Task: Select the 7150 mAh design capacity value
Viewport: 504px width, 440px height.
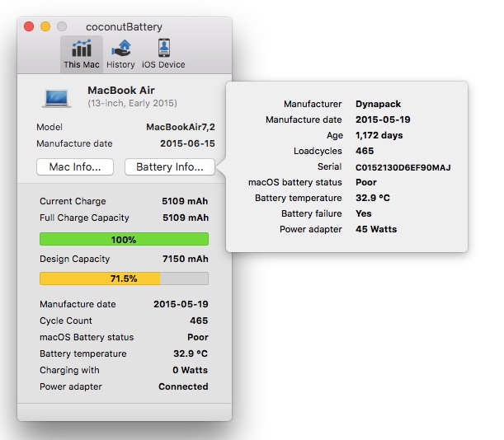Action: coord(186,259)
